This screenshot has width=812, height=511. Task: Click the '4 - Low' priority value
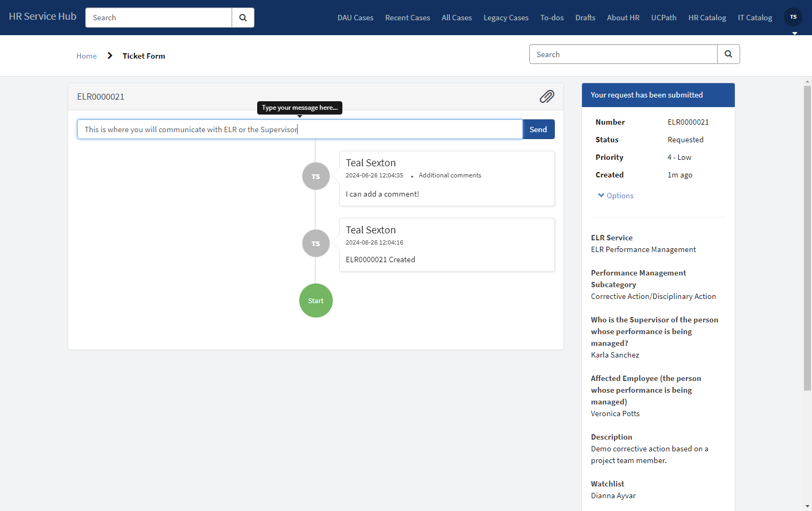tap(679, 157)
